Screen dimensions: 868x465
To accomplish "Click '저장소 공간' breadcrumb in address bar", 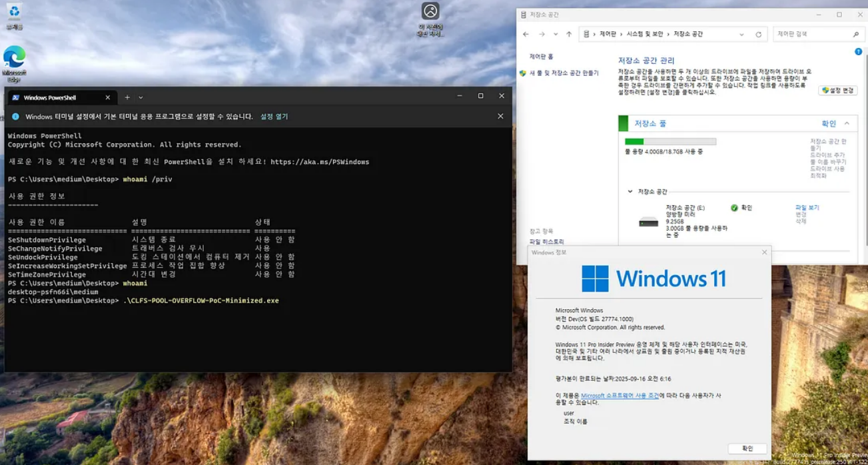I will coord(688,34).
